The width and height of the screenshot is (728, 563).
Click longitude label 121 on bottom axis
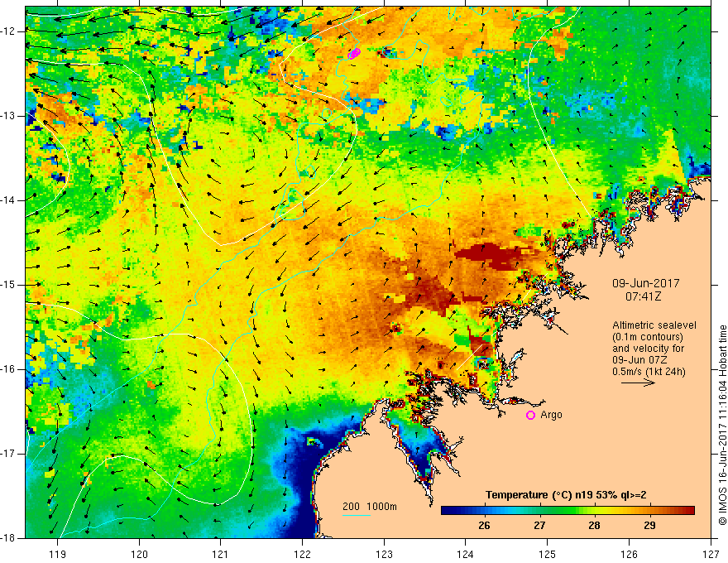pyautogui.click(x=221, y=554)
